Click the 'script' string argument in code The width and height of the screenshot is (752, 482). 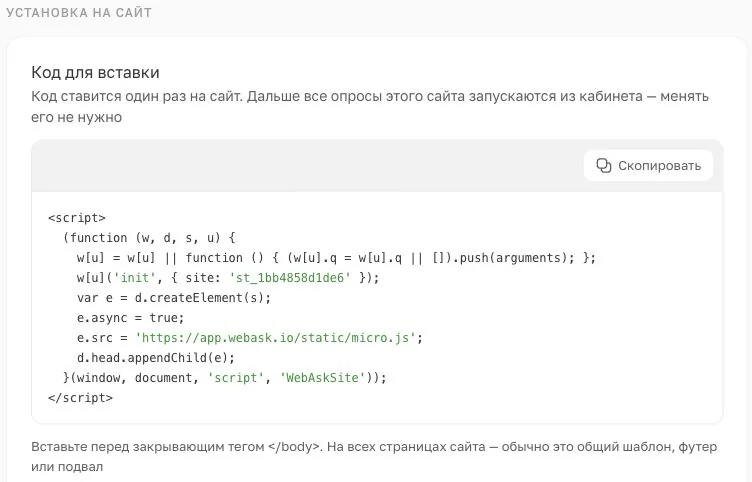coord(235,378)
